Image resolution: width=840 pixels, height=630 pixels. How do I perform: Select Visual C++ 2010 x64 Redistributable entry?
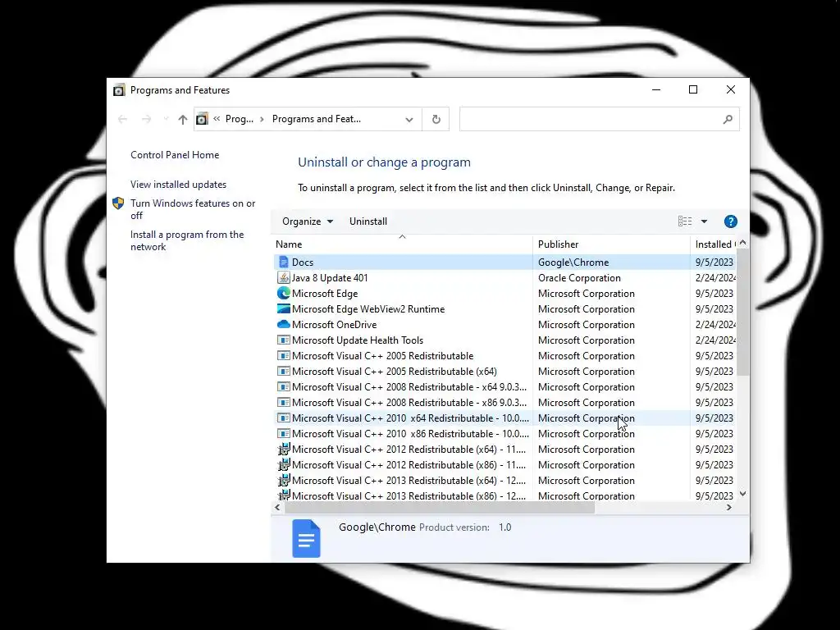pyautogui.click(x=410, y=418)
